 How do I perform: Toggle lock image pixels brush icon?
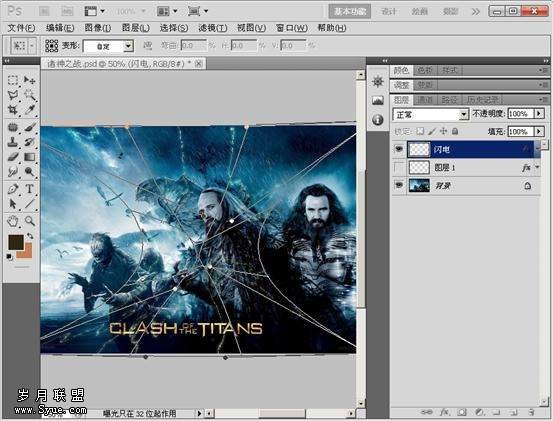[432, 131]
